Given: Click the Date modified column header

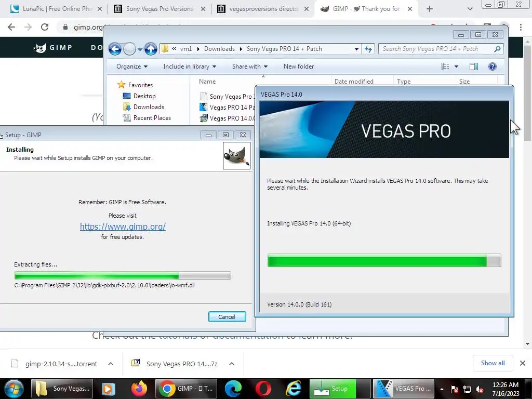Looking at the screenshot, I should tap(354, 82).
